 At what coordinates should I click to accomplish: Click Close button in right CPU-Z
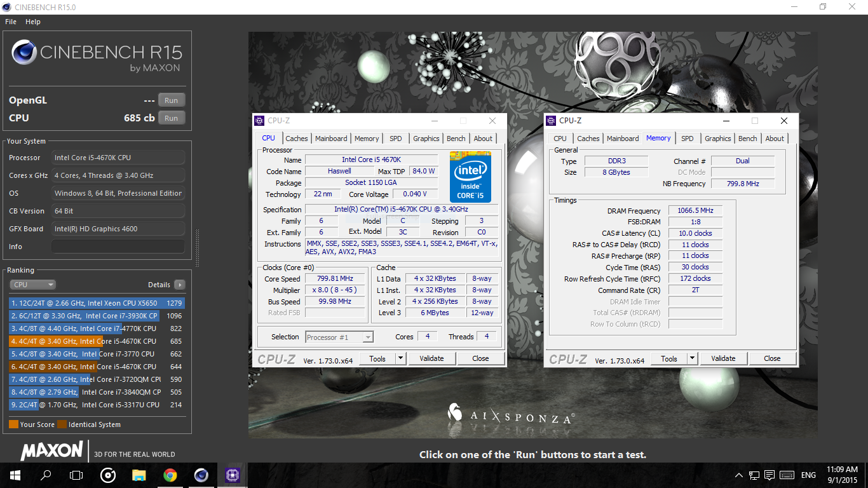(772, 358)
